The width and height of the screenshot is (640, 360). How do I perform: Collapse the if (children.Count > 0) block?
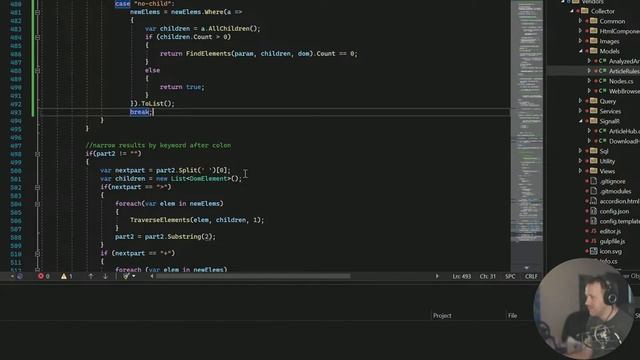tap(37, 37)
